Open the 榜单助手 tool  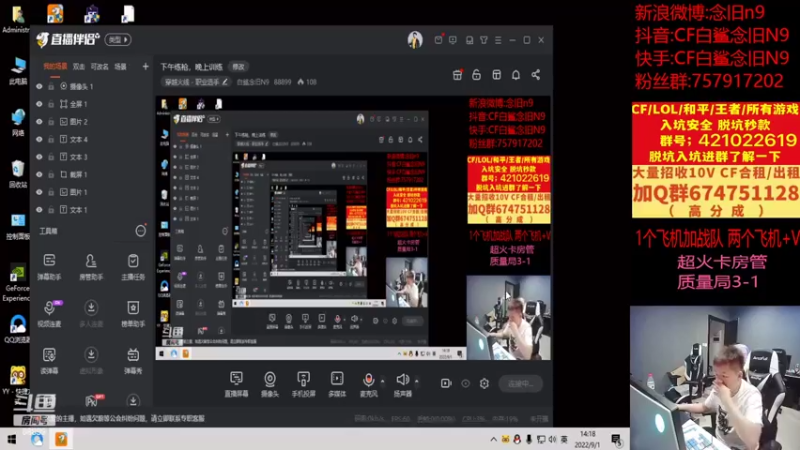[133, 313]
